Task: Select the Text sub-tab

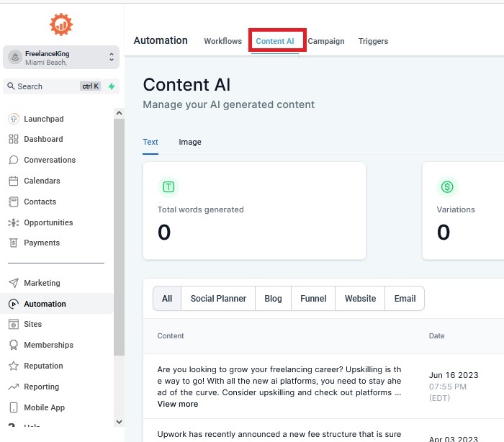Action: click(x=150, y=142)
